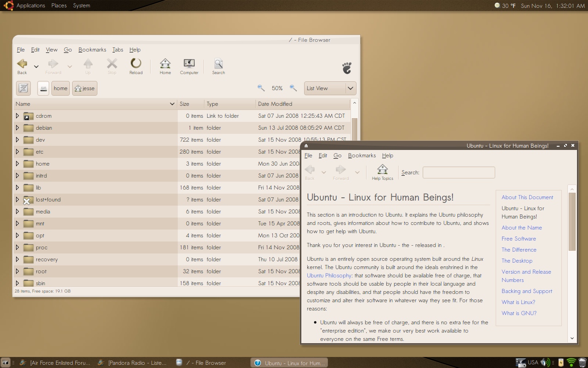This screenshot has height=368, width=588.
Task: Open 'The Desktop' sidebar link
Action: coord(517,261)
